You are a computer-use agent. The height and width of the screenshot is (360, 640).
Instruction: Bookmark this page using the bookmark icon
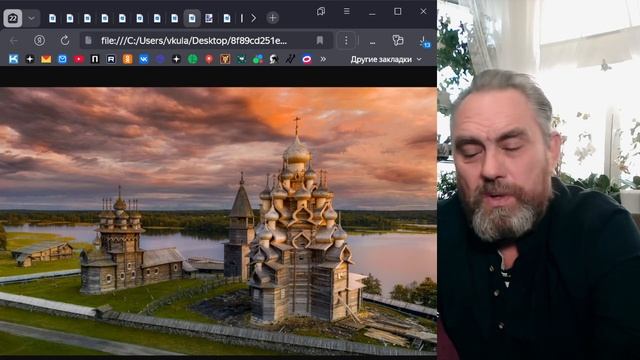[x=320, y=40]
